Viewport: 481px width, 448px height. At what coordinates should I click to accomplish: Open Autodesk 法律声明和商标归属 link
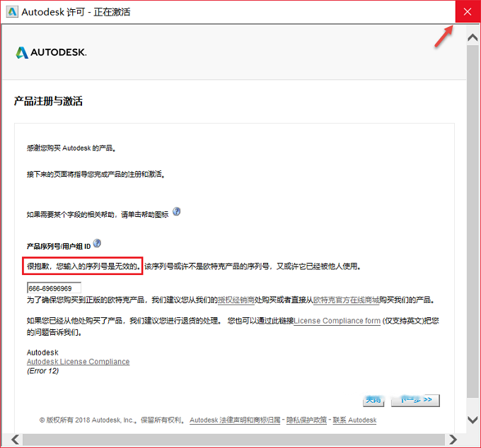tap(235, 420)
